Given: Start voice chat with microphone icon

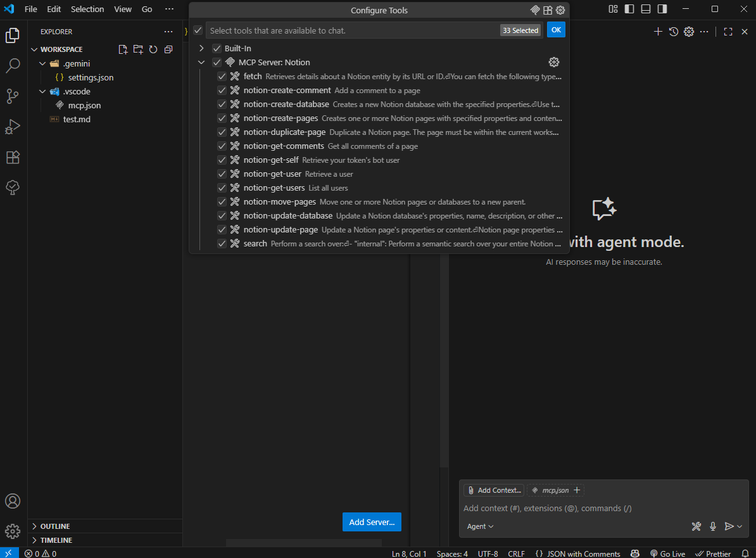Looking at the screenshot, I should 712,526.
